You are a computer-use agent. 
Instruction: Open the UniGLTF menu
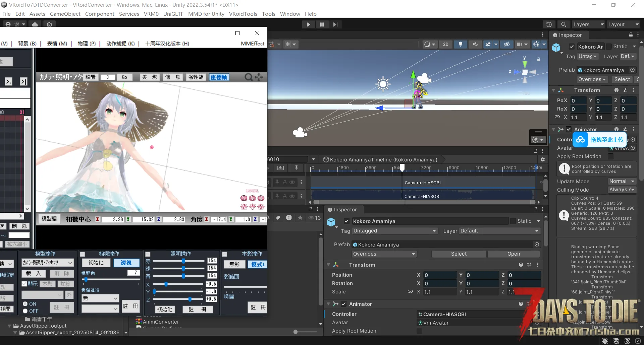[173, 14]
